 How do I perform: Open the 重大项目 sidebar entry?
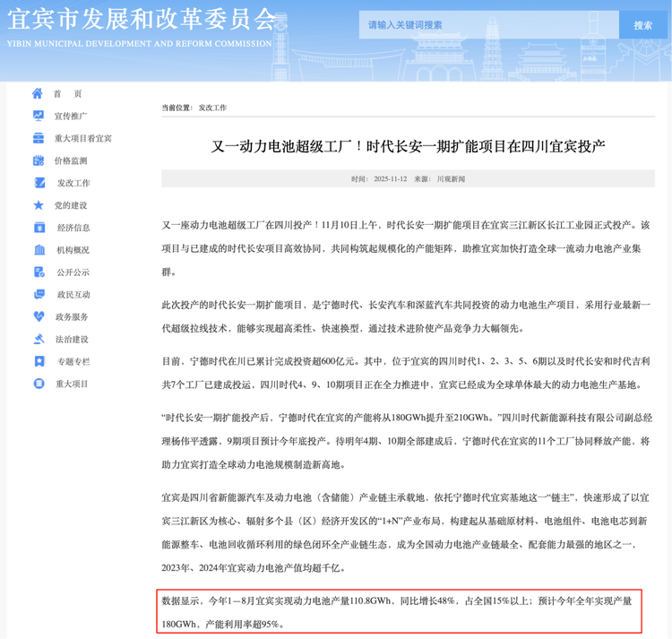(x=73, y=384)
